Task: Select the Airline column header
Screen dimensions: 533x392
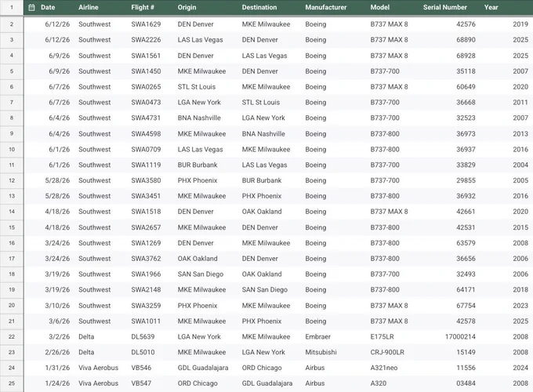Action: click(x=89, y=7)
